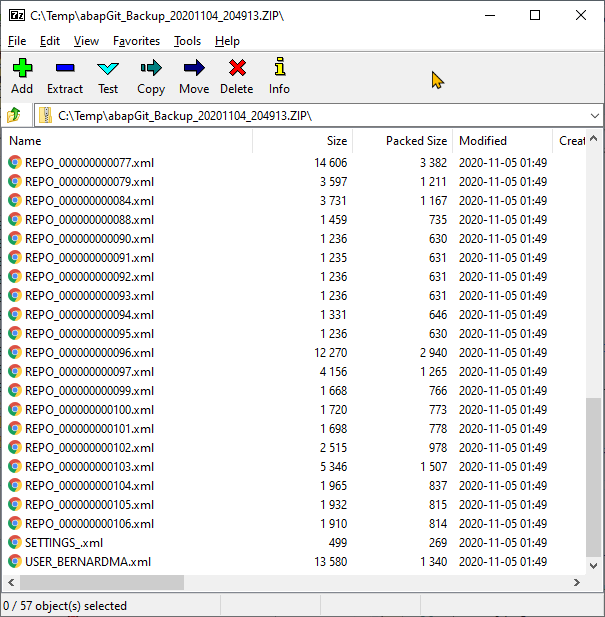Sort by the Name column header
The height and width of the screenshot is (617, 605).
pos(127,141)
